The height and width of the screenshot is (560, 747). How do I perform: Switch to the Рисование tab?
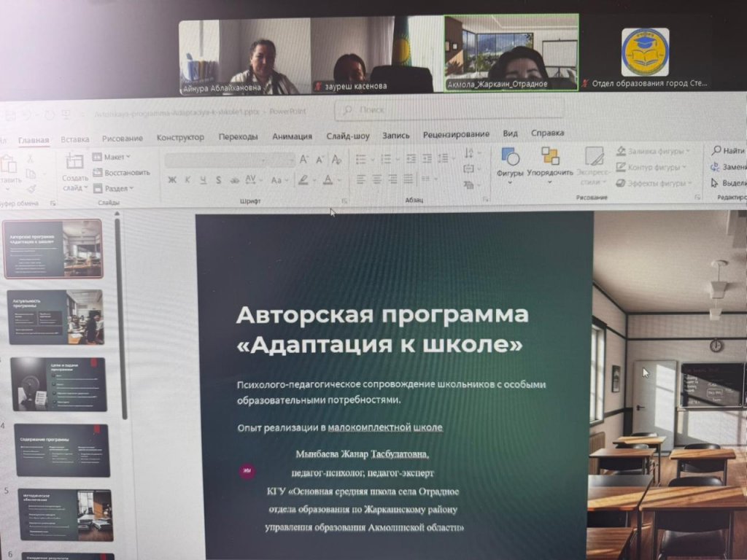123,138
